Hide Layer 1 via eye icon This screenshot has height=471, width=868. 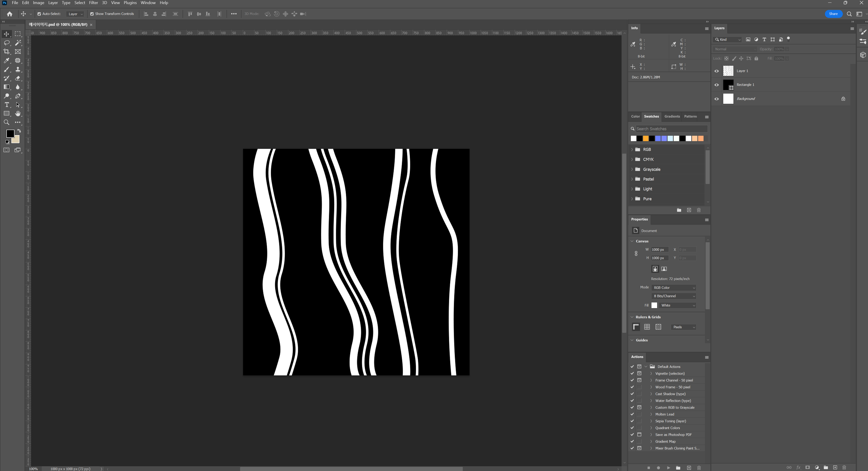[x=717, y=71]
